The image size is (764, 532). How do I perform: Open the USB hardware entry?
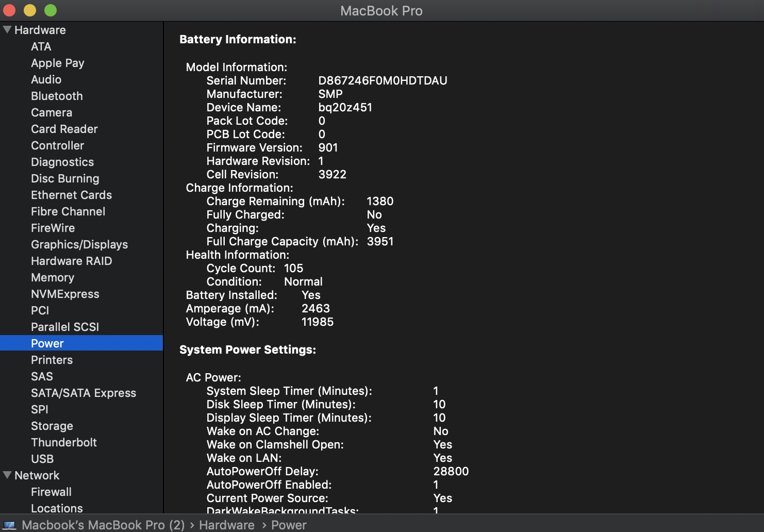[42, 459]
